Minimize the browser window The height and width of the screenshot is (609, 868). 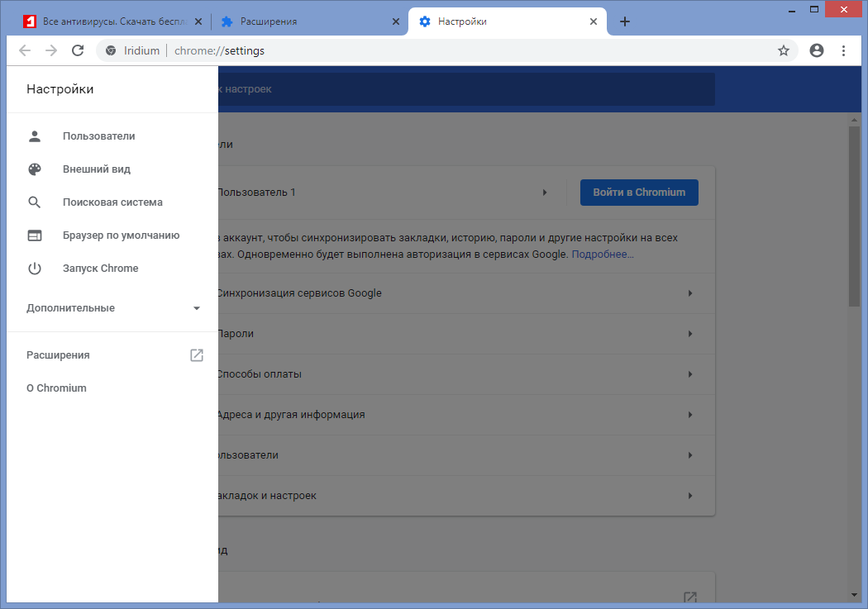click(792, 10)
